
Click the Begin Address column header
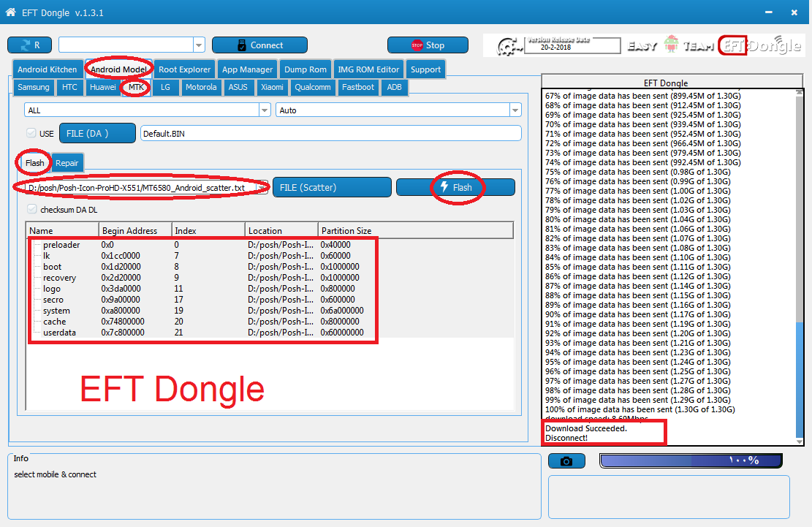135,230
